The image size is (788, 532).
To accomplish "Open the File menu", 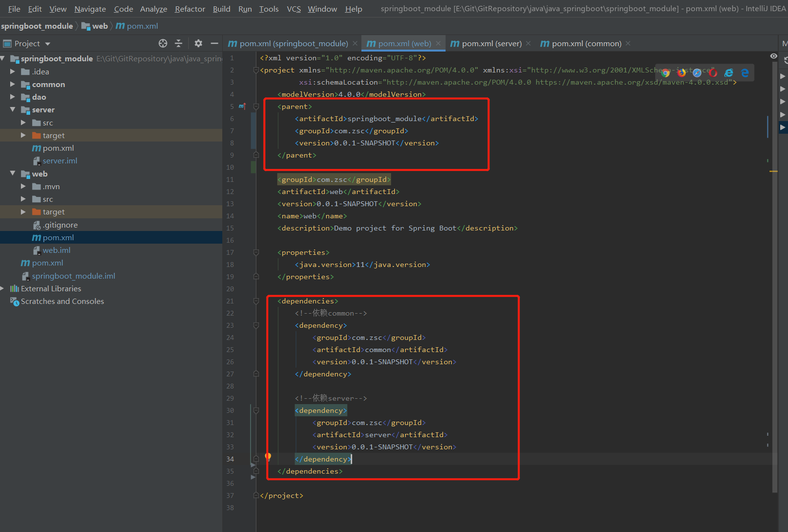I will 14,9.
